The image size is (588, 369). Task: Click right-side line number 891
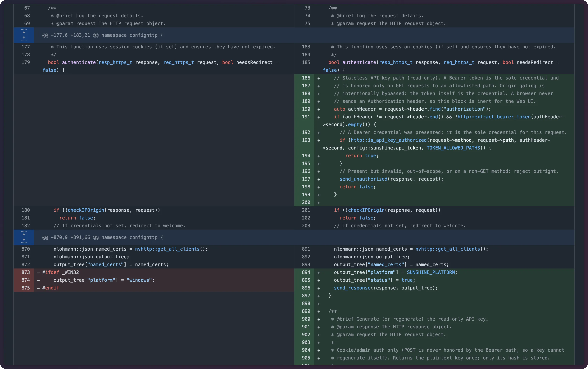tap(306, 249)
